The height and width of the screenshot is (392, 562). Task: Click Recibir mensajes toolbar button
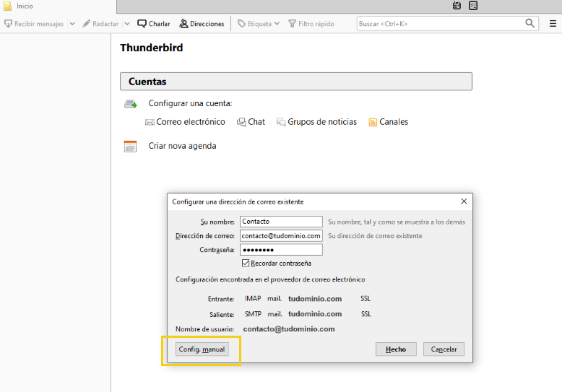coord(34,24)
